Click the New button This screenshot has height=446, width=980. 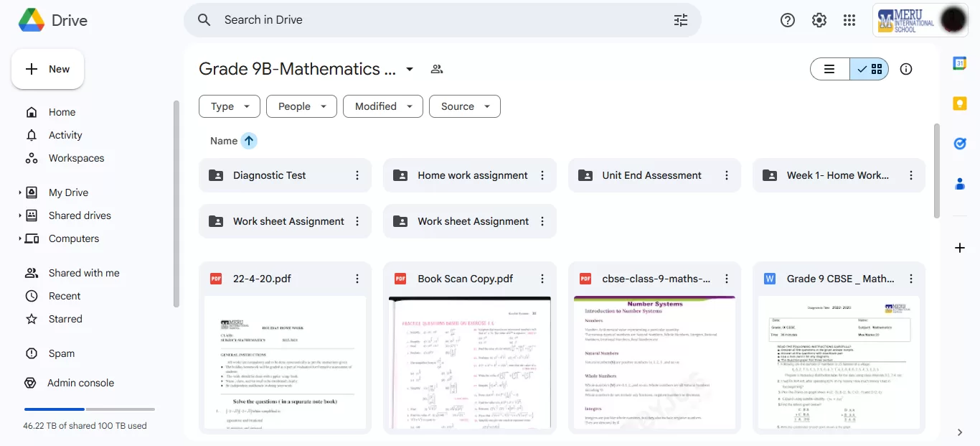48,69
